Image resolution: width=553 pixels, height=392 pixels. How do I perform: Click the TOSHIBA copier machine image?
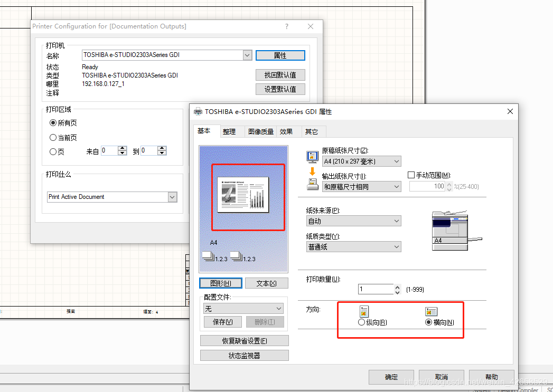(x=456, y=231)
